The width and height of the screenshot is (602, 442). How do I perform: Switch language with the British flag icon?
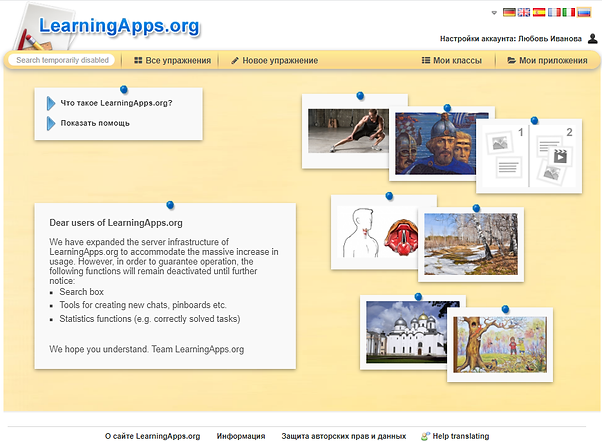point(524,13)
